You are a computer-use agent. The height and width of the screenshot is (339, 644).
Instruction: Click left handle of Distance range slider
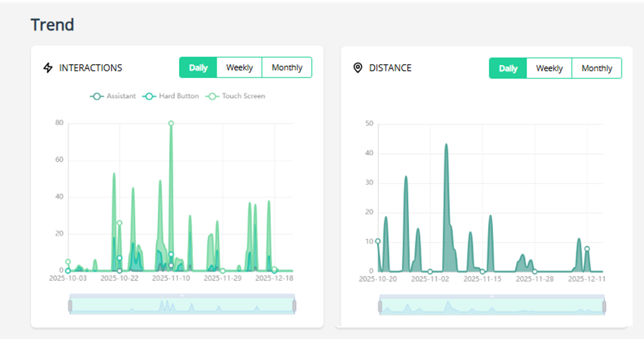380,307
